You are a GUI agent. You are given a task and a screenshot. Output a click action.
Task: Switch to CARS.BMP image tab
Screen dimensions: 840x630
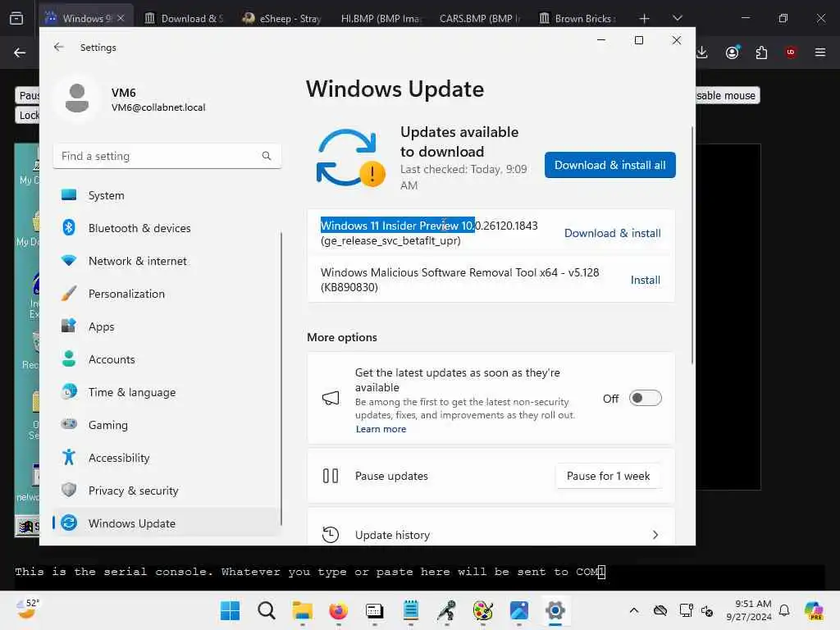[479, 18]
